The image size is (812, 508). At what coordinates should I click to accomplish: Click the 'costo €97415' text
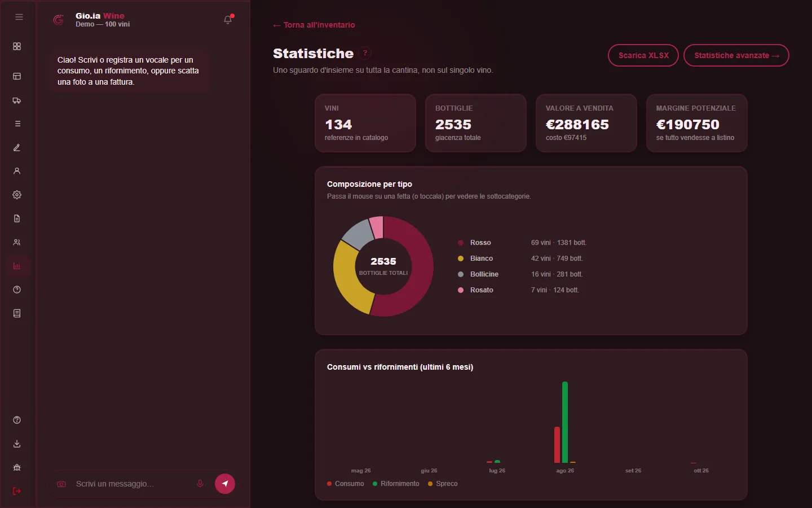566,138
